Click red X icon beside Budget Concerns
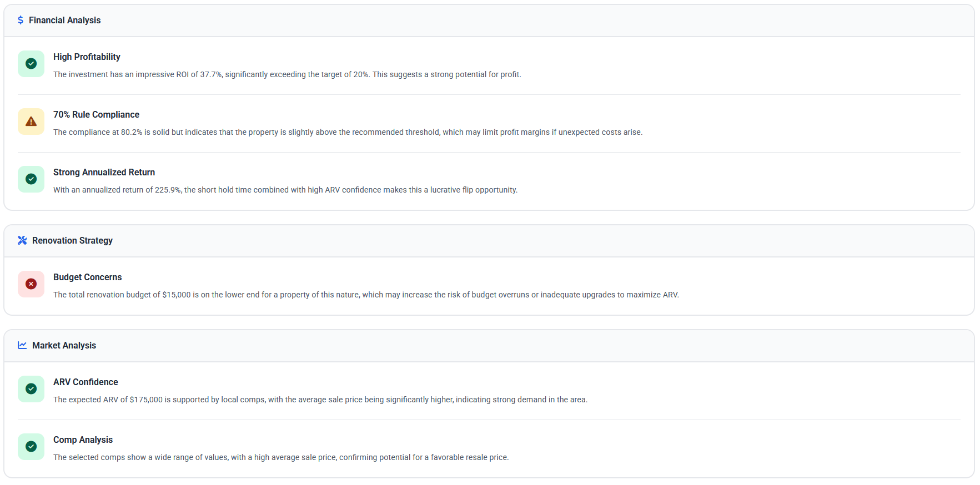This screenshot has width=980, height=485. 31,284
